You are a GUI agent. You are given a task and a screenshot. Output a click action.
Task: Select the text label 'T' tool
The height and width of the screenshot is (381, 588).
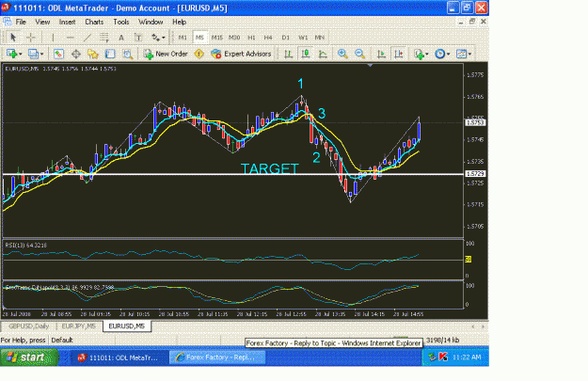pos(138,37)
